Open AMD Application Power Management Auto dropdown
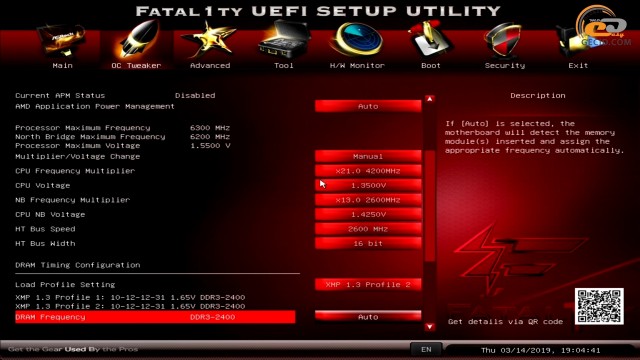640x360 pixels. point(368,106)
